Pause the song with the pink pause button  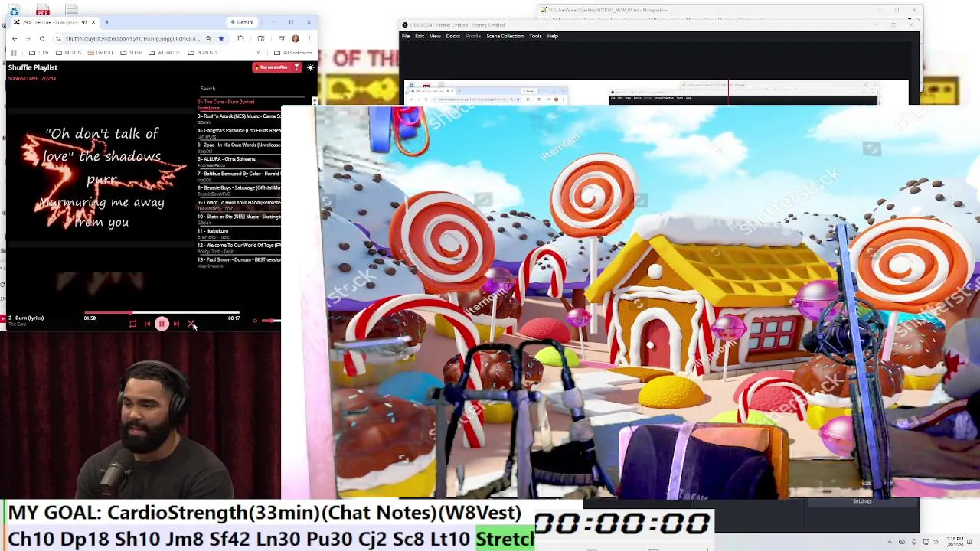click(x=162, y=324)
